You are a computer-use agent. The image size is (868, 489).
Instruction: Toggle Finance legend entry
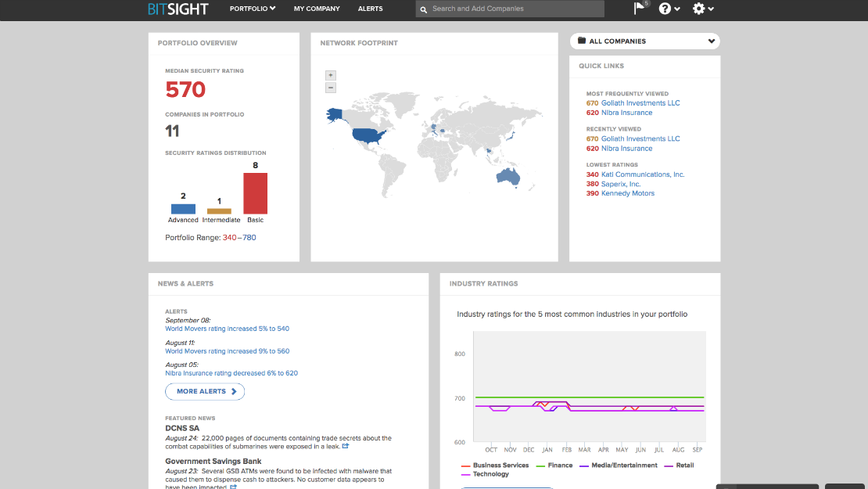click(x=554, y=466)
